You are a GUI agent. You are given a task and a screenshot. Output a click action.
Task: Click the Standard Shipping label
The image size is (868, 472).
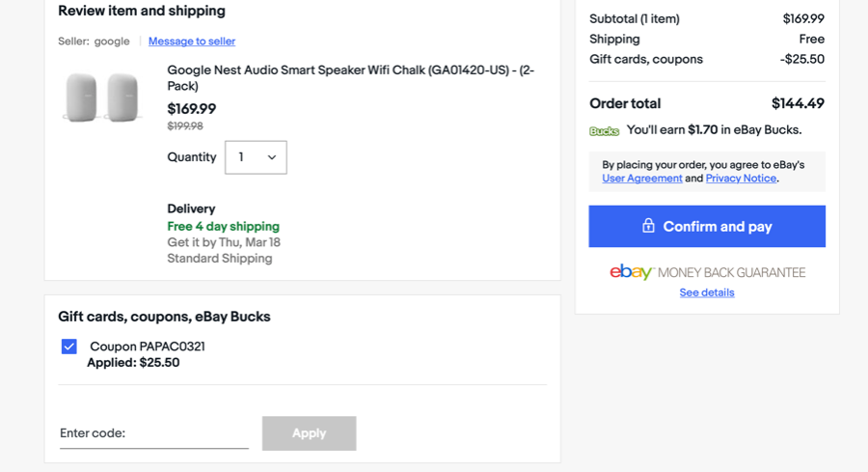(220, 259)
